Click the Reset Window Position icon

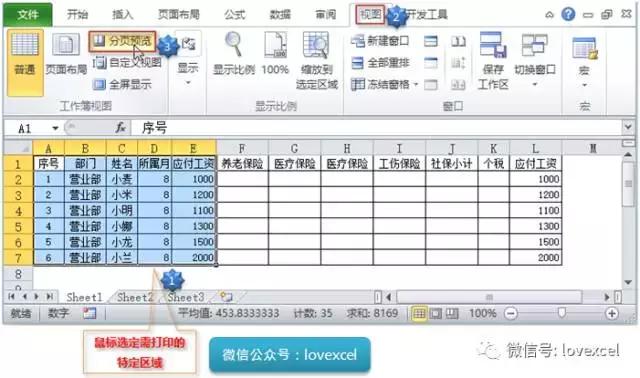[458, 85]
